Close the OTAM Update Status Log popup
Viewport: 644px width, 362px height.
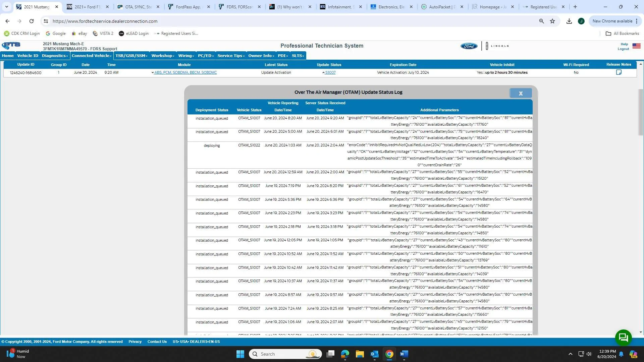click(x=521, y=93)
